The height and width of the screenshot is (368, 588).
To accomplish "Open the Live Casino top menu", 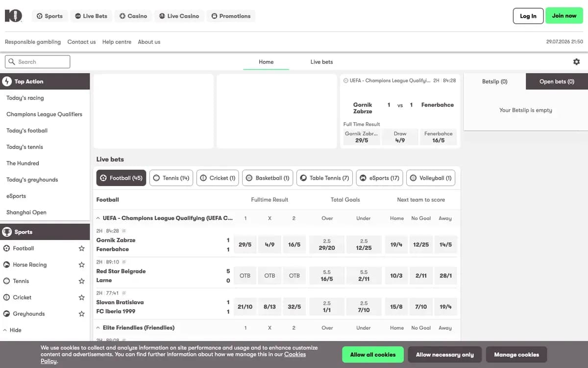I will pos(179,16).
